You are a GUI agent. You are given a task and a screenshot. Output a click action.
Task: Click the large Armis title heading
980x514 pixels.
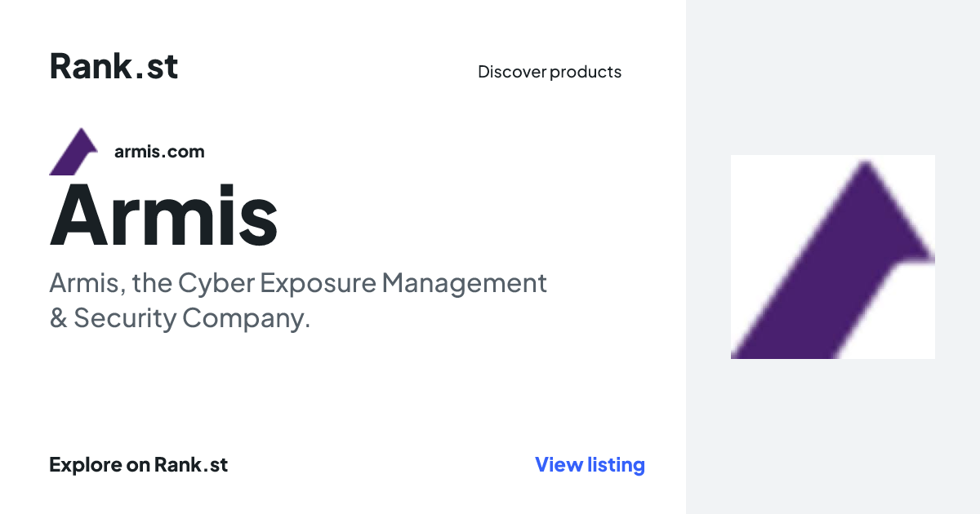(x=163, y=215)
